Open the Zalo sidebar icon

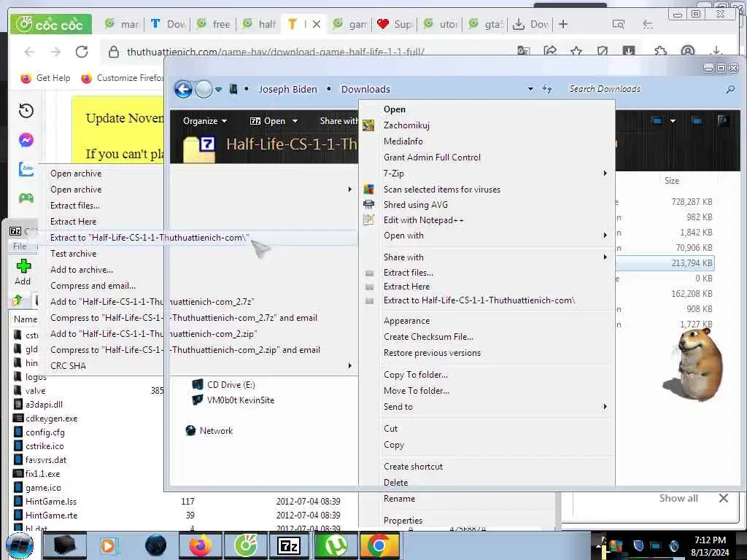(x=26, y=168)
